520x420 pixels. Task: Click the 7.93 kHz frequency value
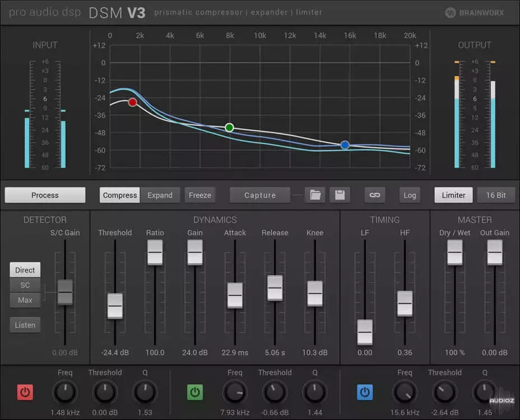235,412
